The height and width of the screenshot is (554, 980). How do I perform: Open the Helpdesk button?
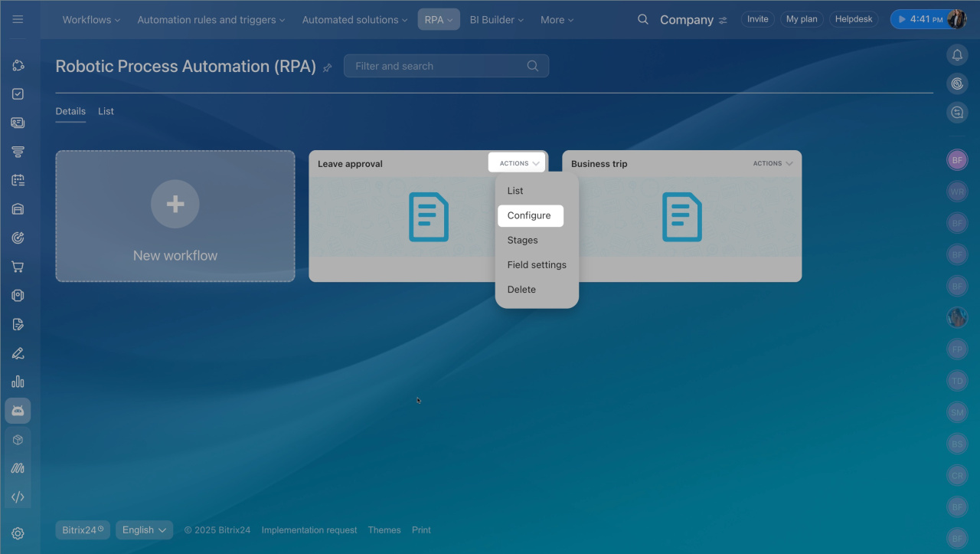tap(854, 19)
